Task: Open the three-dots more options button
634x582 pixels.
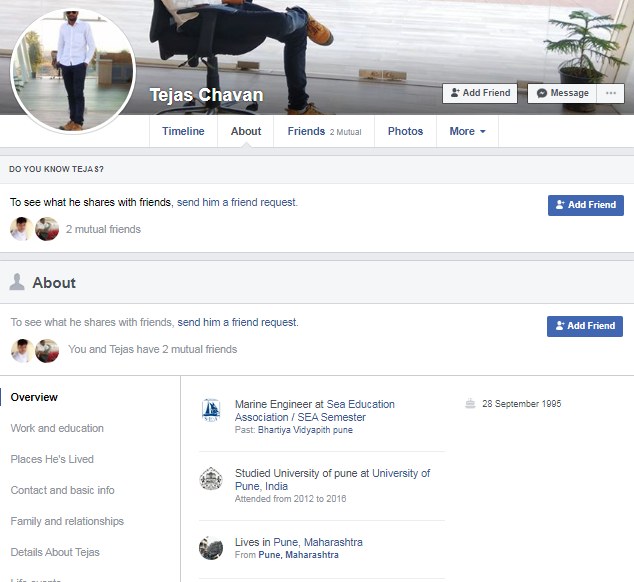Action: click(x=610, y=93)
